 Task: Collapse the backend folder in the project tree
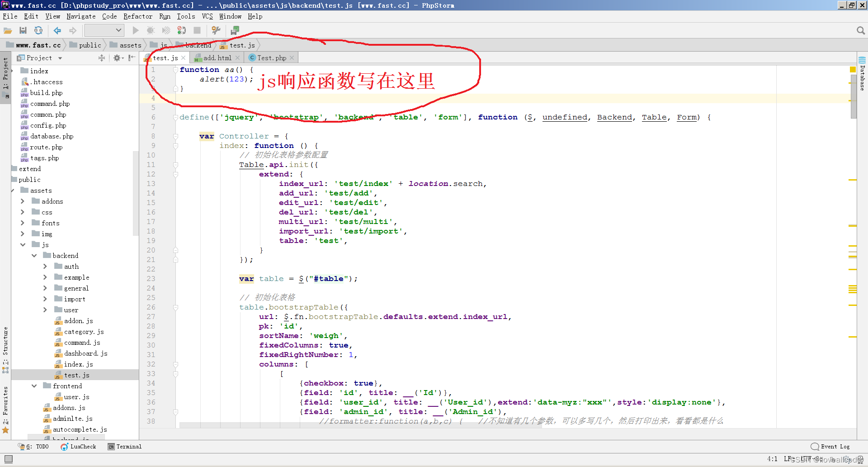coord(35,255)
